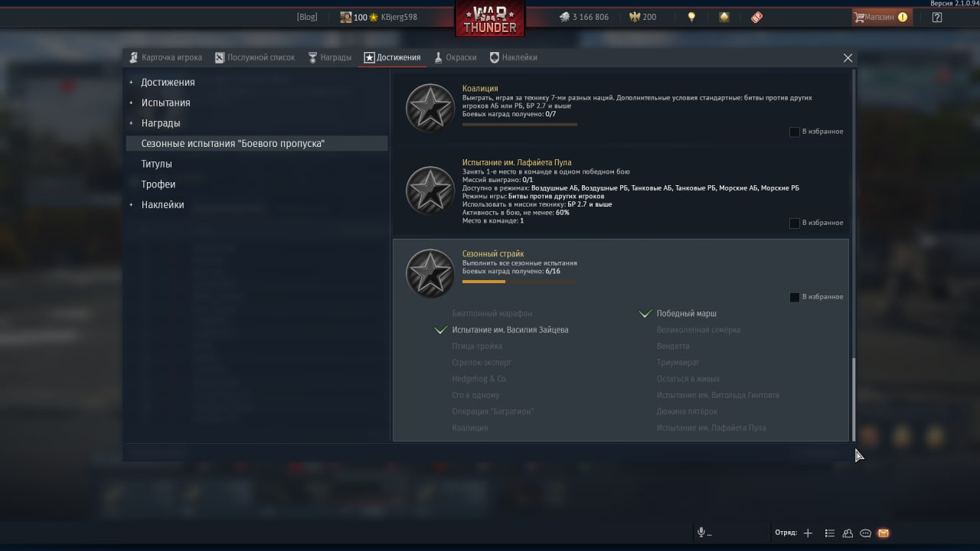
Task: Click the red tag icon in top bar
Action: point(756,17)
